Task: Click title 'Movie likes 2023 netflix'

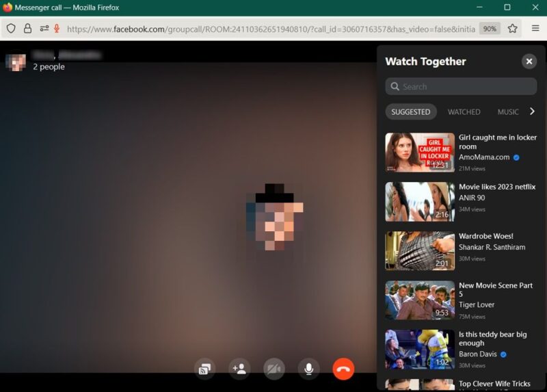Action: [497, 187]
